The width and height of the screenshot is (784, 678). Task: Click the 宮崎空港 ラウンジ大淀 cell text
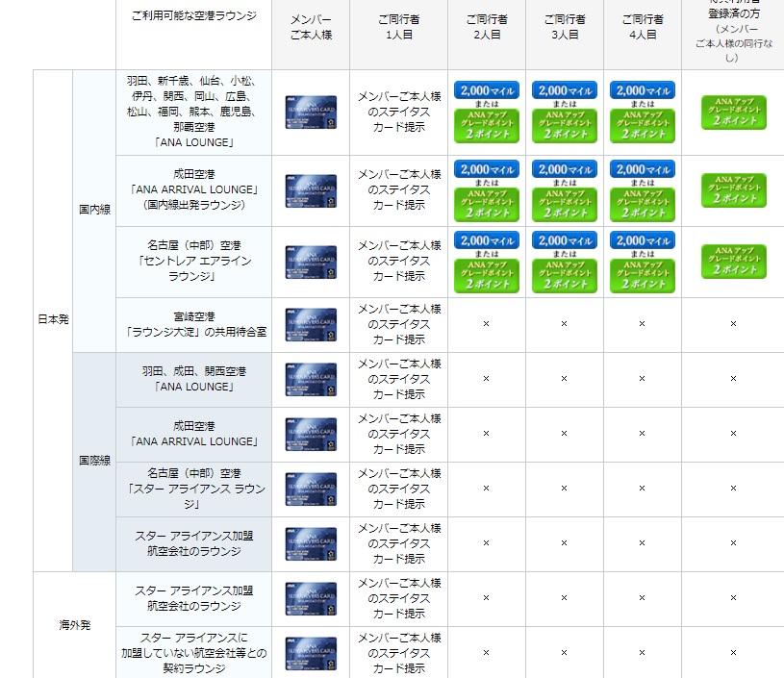[x=194, y=324]
